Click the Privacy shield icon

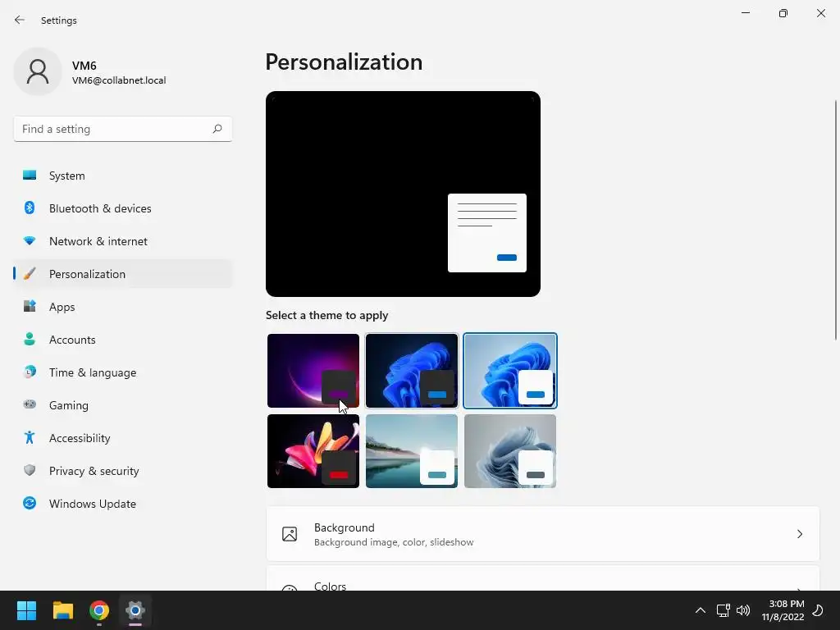point(30,470)
